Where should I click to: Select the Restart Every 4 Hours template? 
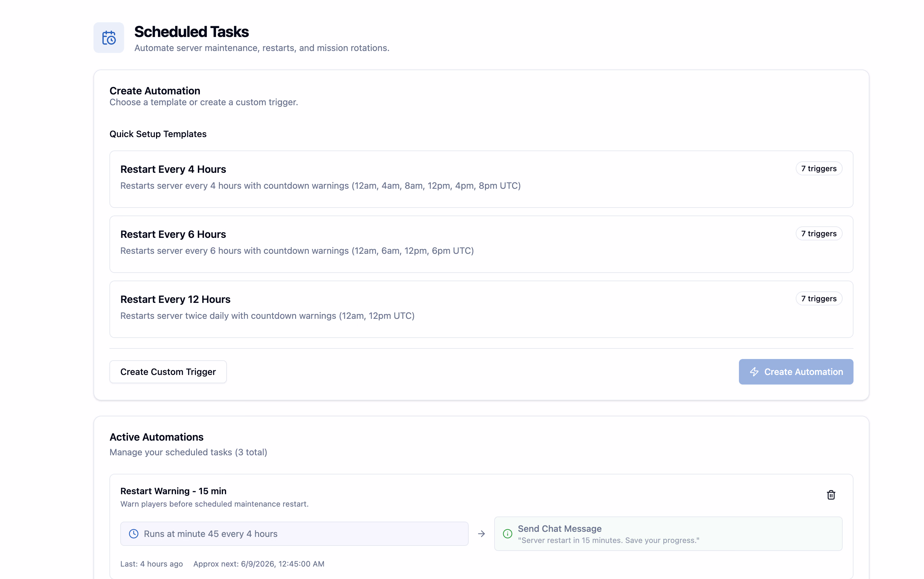(481, 179)
